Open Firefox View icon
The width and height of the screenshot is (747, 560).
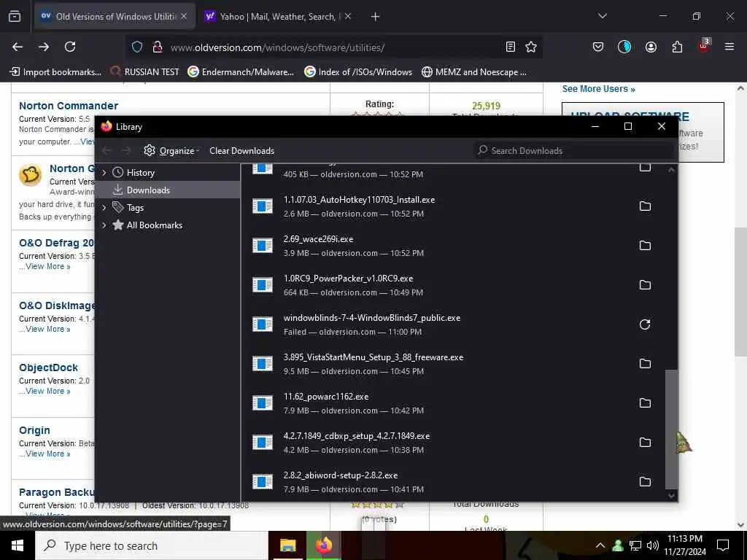(15, 16)
